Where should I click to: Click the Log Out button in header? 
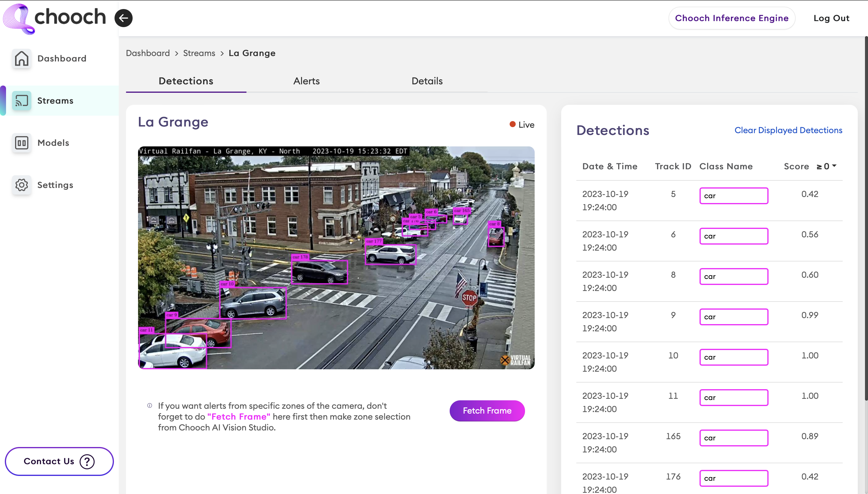[x=832, y=18]
